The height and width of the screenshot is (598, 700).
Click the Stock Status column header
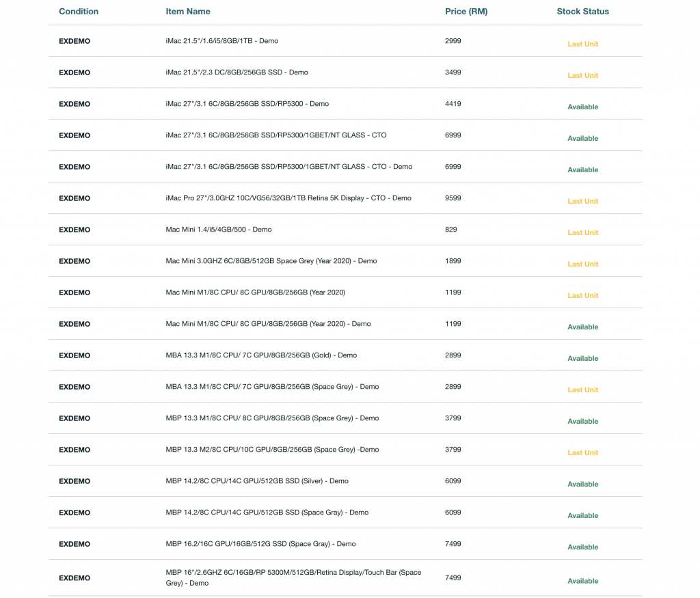(582, 12)
